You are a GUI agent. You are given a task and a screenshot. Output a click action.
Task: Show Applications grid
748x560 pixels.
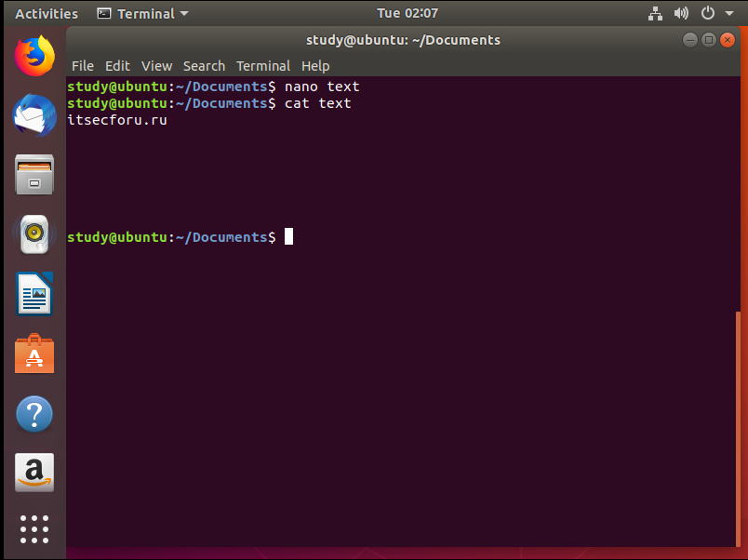(x=34, y=528)
